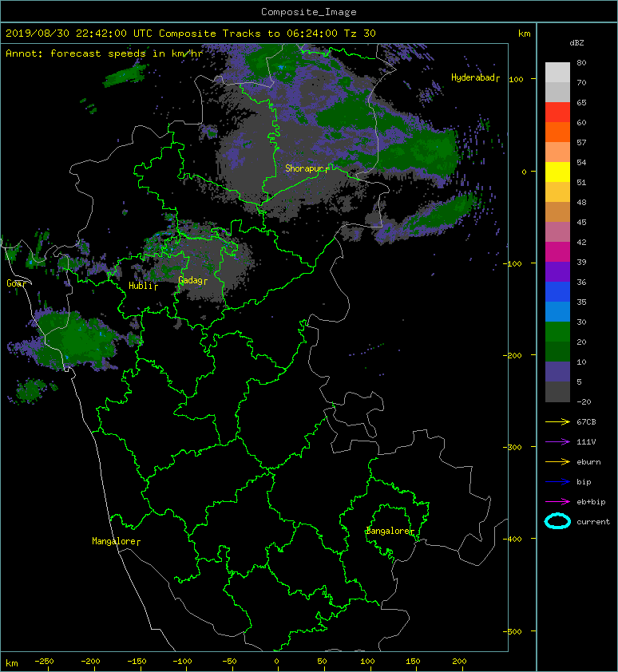The width and height of the screenshot is (618, 672).
Task: Click the Composite_Image title text
Action: [x=309, y=12]
